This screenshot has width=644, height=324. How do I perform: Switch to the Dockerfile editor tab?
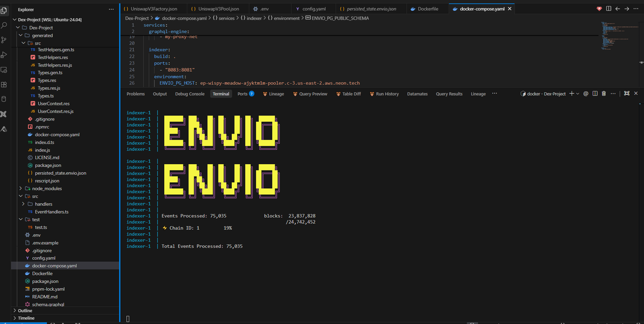[427, 9]
